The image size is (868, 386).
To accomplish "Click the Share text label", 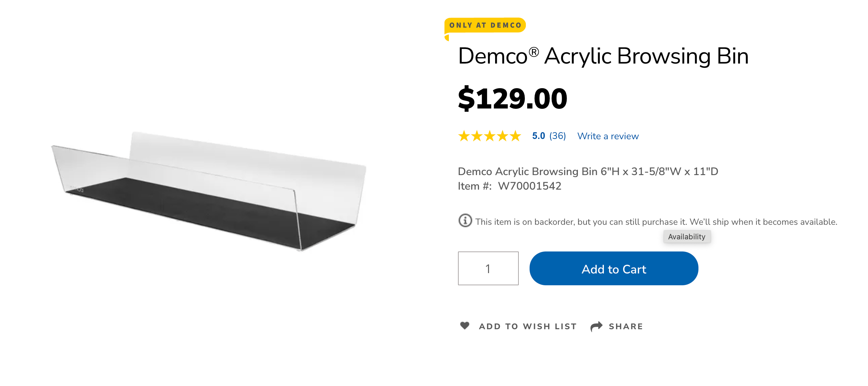I will point(626,327).
